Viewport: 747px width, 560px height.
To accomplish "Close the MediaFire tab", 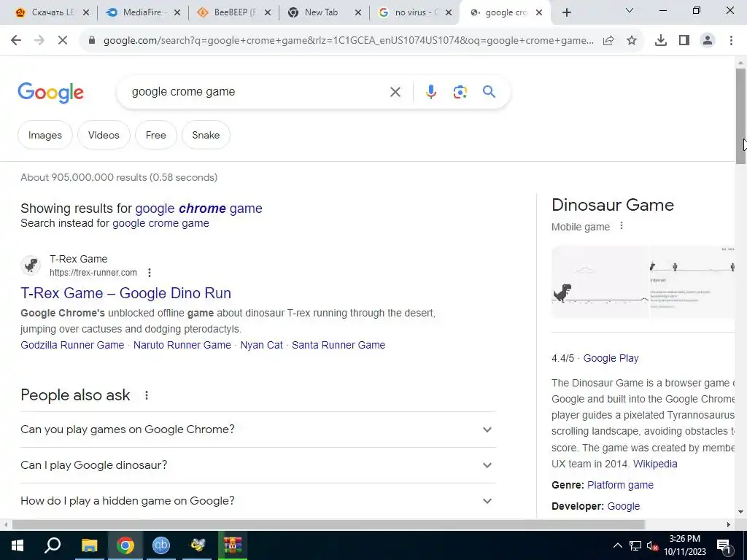I will 177,13.
